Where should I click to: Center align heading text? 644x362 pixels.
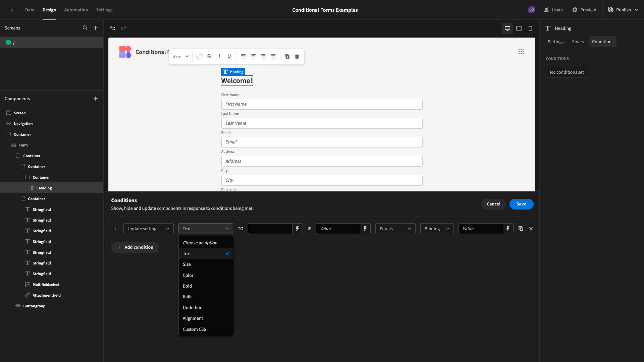point(253,56)
